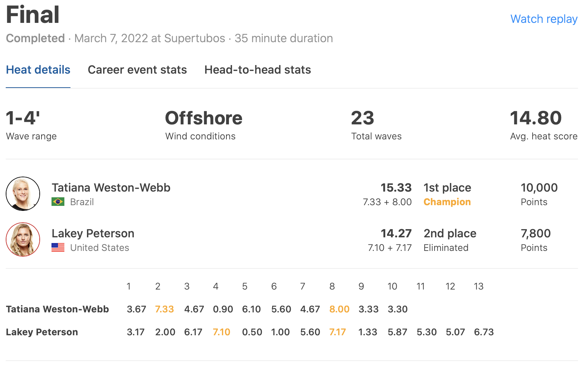Click the Watch replay link
The image size is (588, 366).
(544, 19)
